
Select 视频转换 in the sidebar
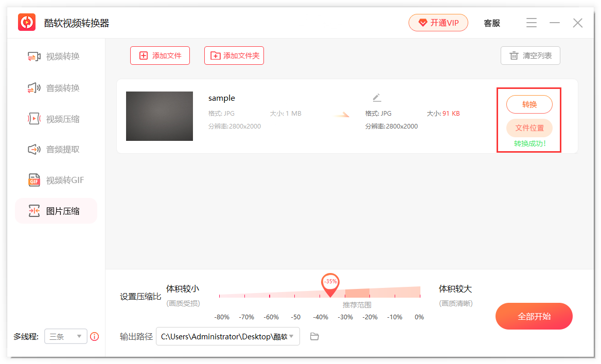point(56,57)
